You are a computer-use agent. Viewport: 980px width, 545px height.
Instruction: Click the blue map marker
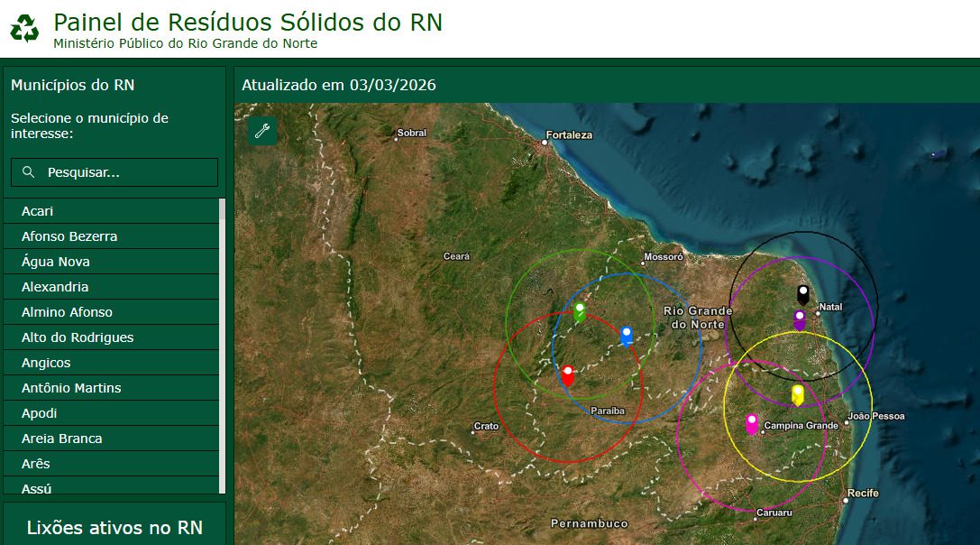pyautogui.click(x=627, y=336)
